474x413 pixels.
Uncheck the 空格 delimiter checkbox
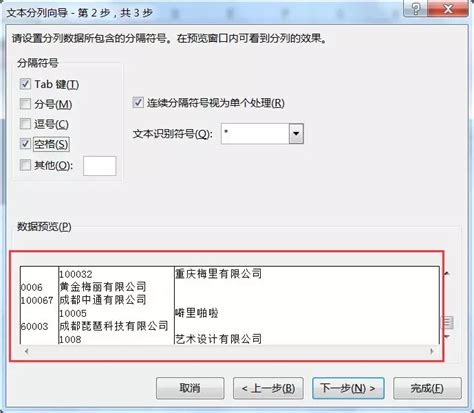click(25, 144)
